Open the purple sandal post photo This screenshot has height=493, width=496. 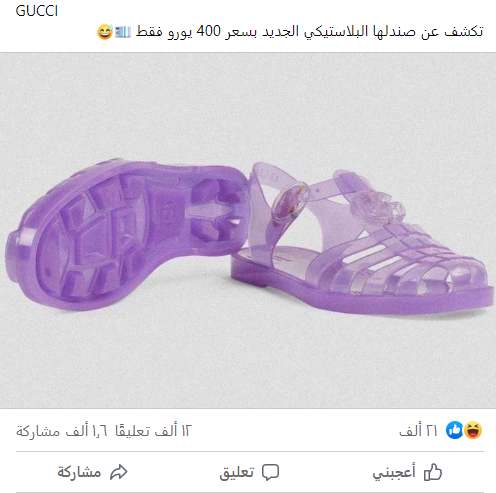[248, 230]
